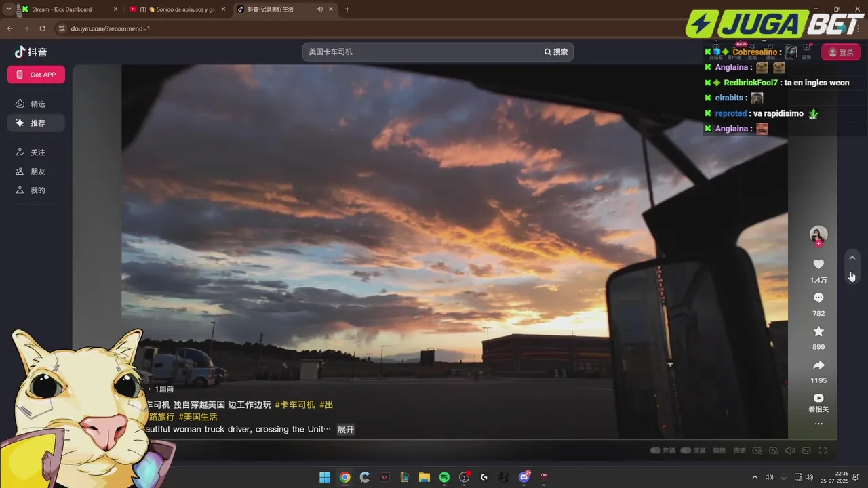
Task: Click the search field with 美国卡车司机
Action: (420, 52)
